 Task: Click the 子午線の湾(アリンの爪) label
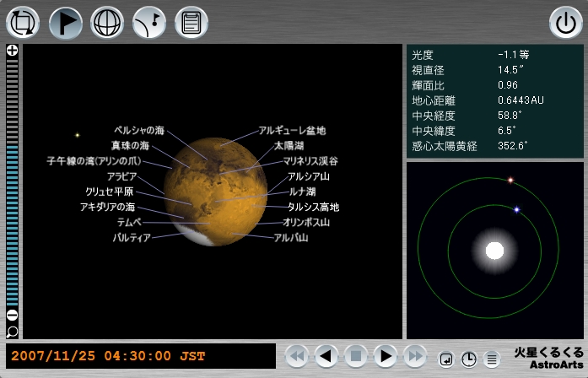tap(94, 161)
